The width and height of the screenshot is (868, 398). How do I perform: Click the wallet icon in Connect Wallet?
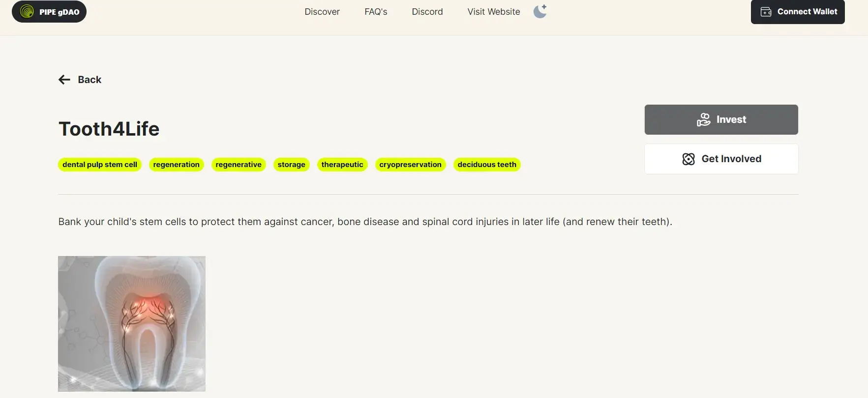(x=766, y=12)
